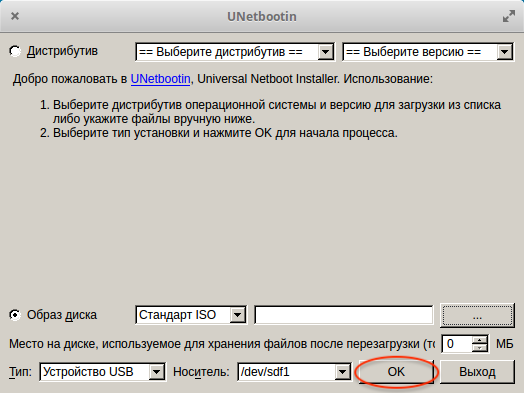Click the Место на диске label text
This screenshot has width=524, height=393.
click(222, 344)
